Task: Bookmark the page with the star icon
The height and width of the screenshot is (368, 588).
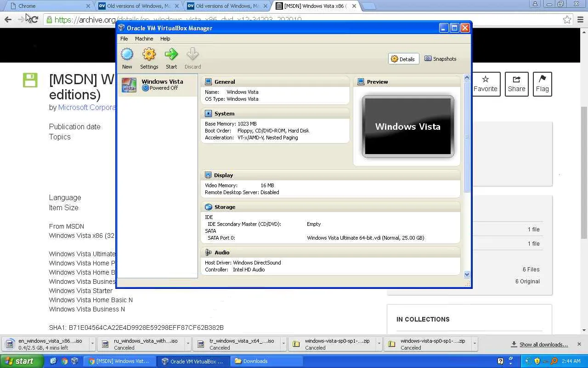Action: coord(567,20)
